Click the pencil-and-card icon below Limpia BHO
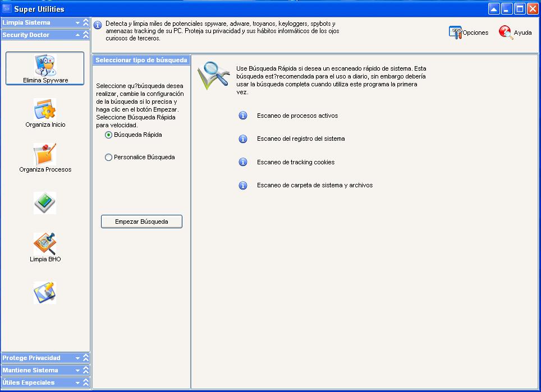The image size is (541, 392). click(45, 293)
